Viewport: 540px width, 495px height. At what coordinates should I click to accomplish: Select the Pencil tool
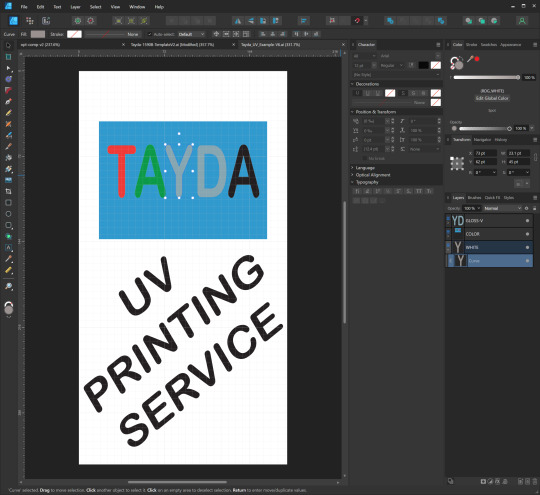tap(9, 113)
